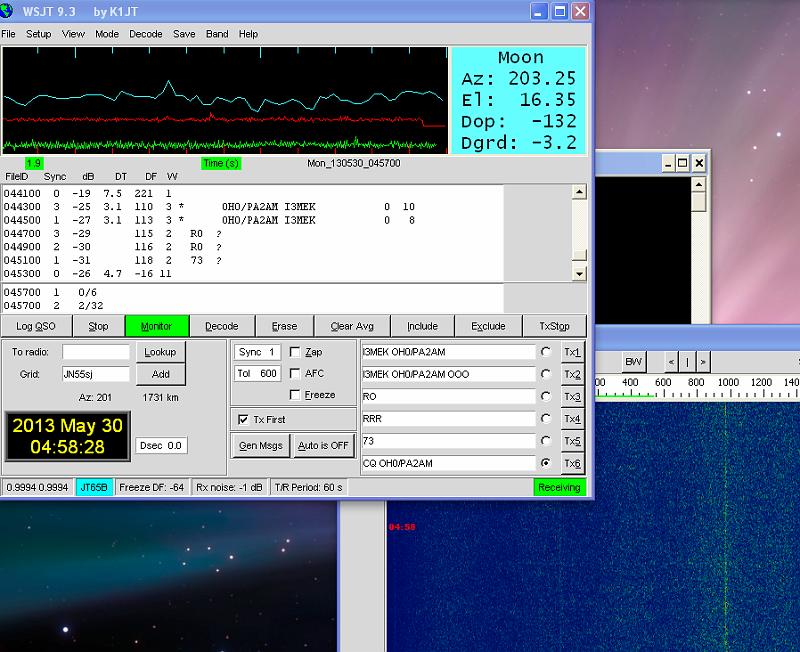Click the Receiving status indicator
The image size is (800, 652).
[x=559, y=487]
